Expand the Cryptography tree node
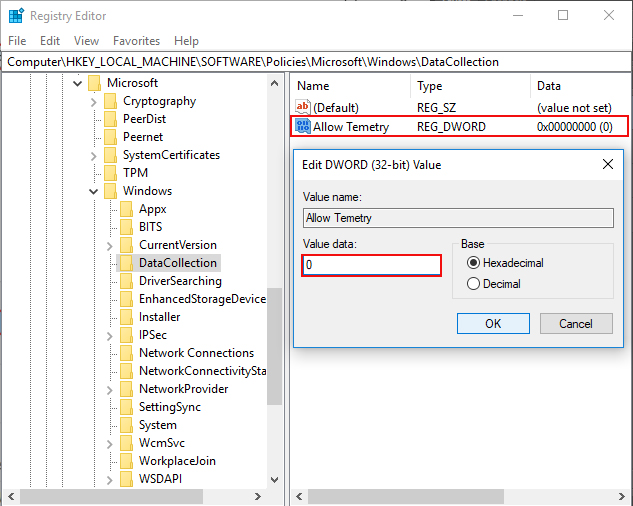This screenshot has width=633, height=506. point(94,102)
